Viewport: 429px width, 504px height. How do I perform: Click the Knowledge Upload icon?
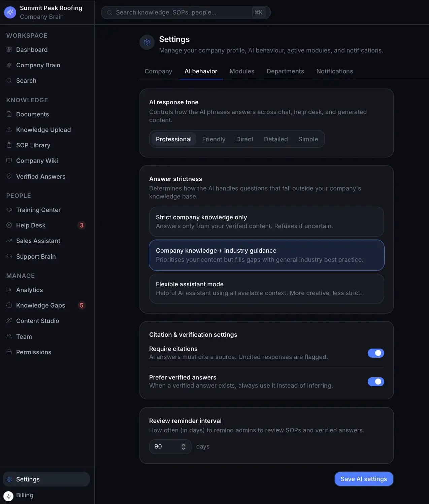[x=9, y=130]
